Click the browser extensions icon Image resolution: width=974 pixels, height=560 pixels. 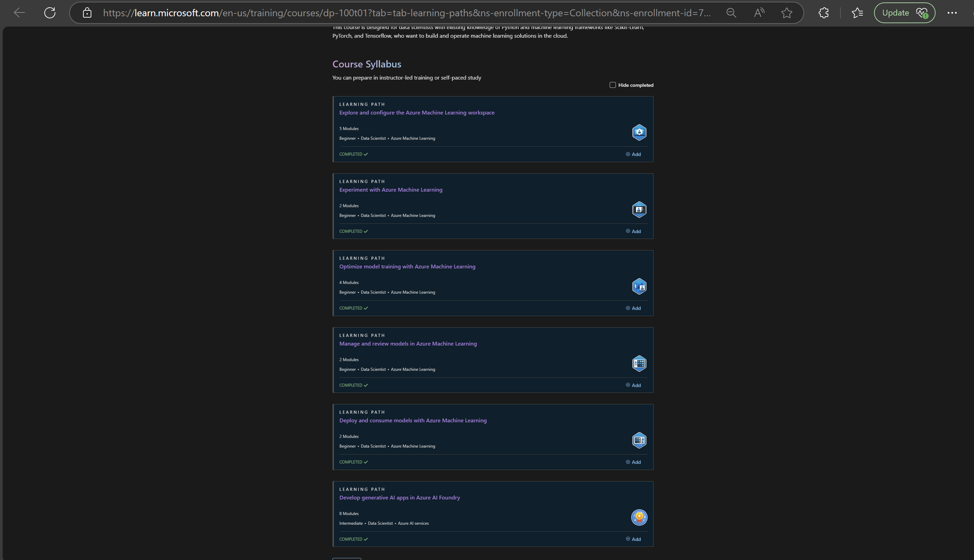823,13
